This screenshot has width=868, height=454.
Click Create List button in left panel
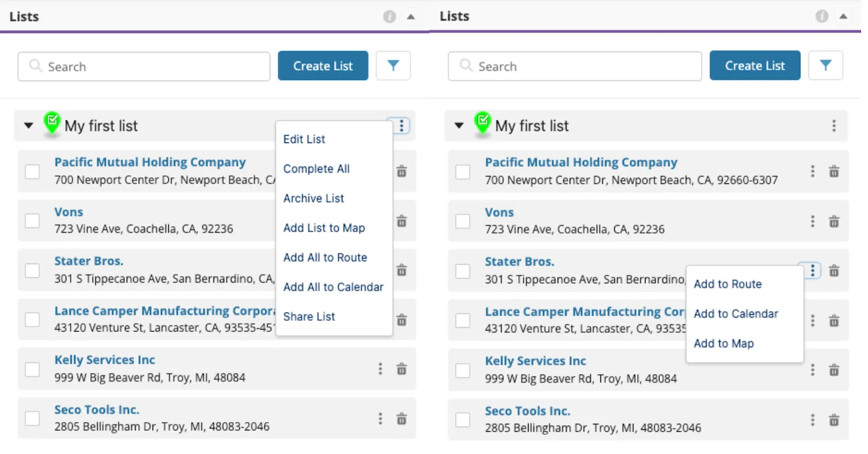coord(323,66)
